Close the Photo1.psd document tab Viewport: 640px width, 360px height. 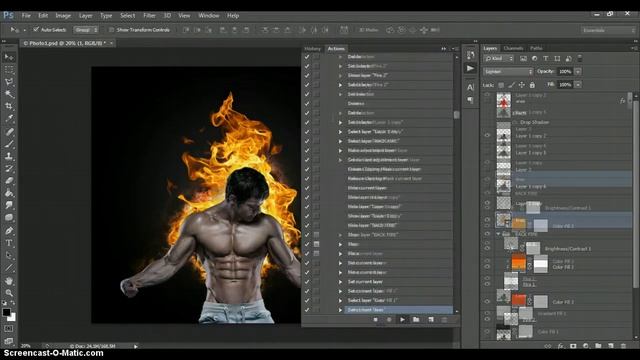click(x=111, y=43)
